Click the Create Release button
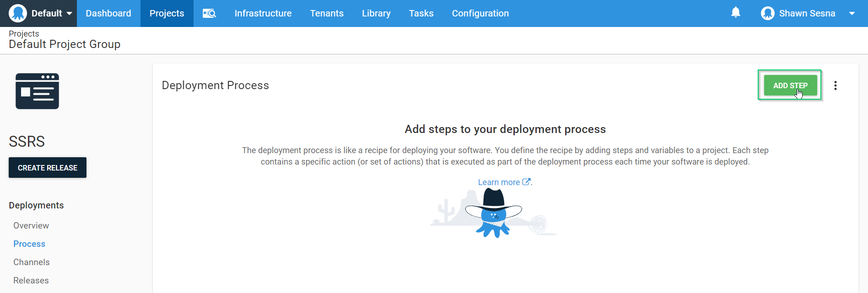Image resolution: width=868 pixels, height=293 pixels. 48,168
